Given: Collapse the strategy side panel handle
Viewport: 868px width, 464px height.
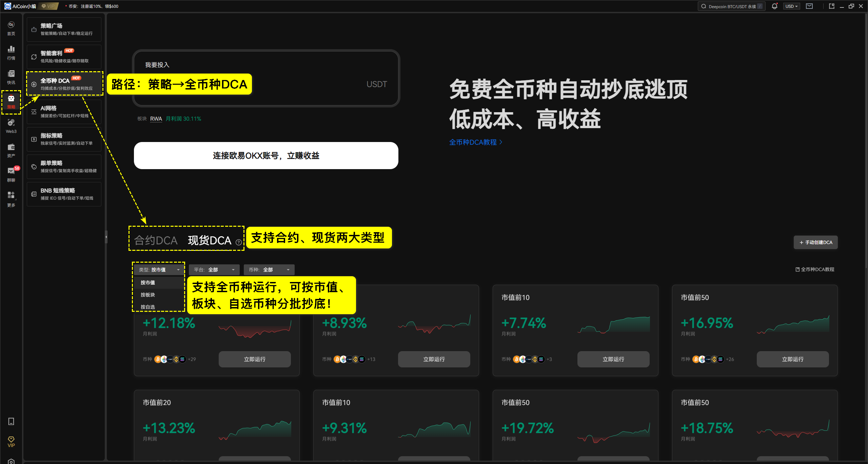Looking at the screenshot, I should click(x=106, y=237).
